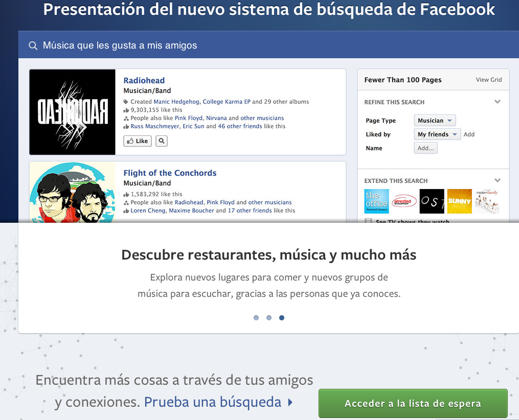Click the Nirvana link
This screenshot has width=519, height=420.
coord(216,118)
